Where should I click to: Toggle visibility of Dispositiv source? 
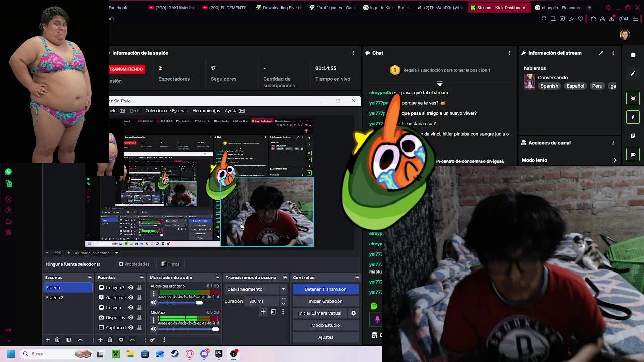pyautogui.click(x=131, y=318)
